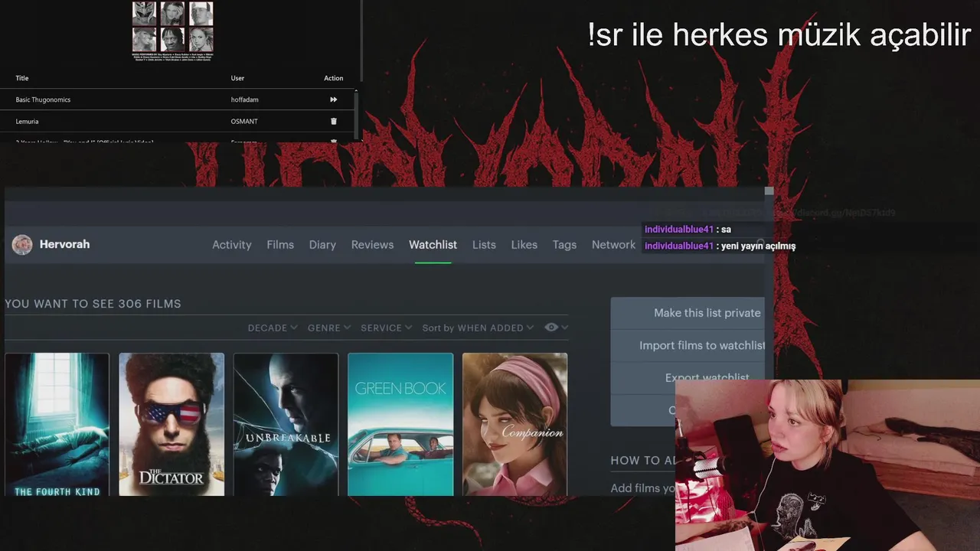
Task: Switch to the Lists tab
Action: (x=484, y=245)
